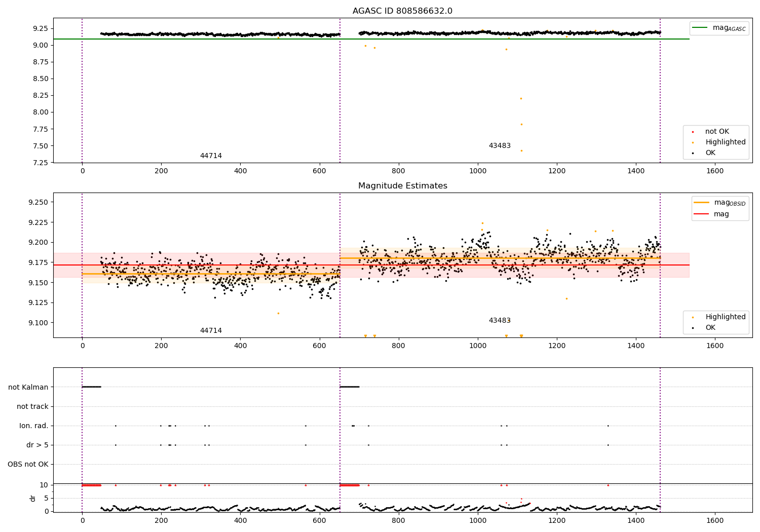The width and height of the screenshot is (760, 532).
Task: Click the red 'mag' legend line sample
Action: 701,214
